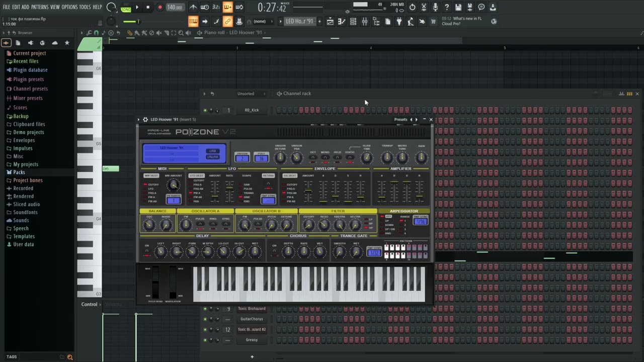The width and height of the screenshot is (644, 362).
Task: Click the help question mark icon
Action: click(x=447, y=7)
